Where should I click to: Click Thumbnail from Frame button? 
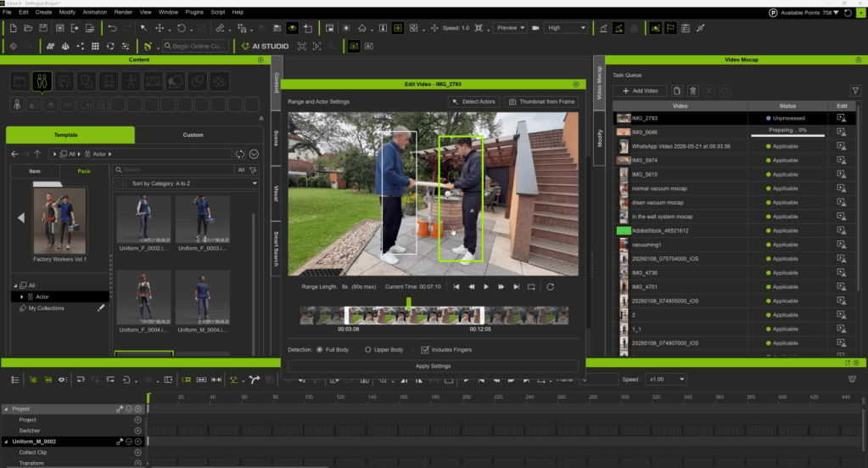point(541,102)
